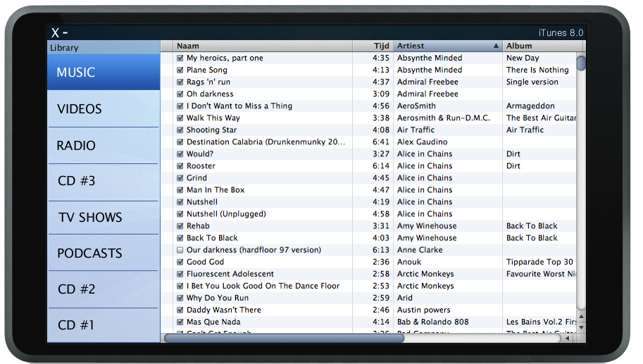Click album 'Armageddon'
643x364 pixels.
[530, 106]
